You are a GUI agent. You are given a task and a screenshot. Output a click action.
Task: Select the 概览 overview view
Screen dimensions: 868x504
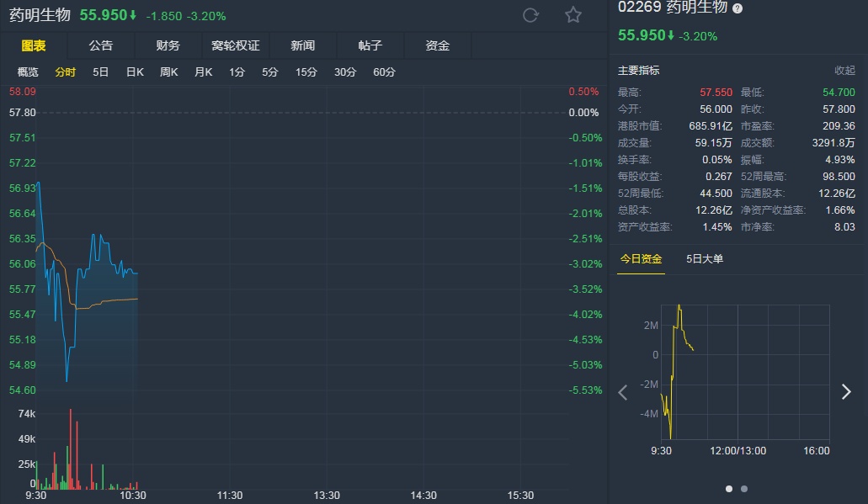point(28,72)
